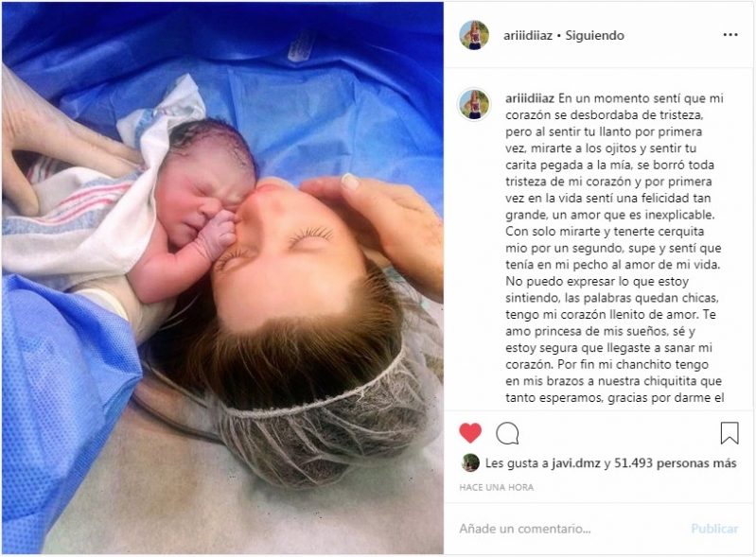Open javi.dmz's small avatar near likes
Viewport: 756px width, 557px height.
pos(470,463)
